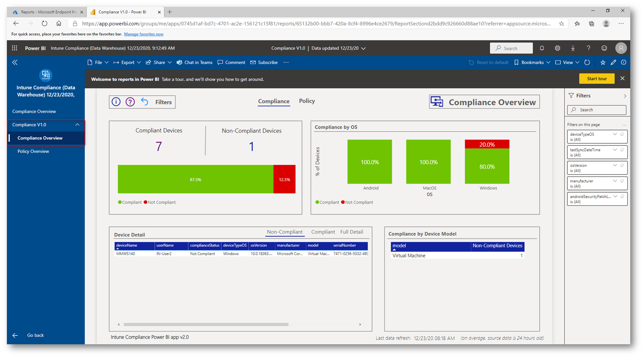Open the user account avatar

click(x=621, y=48)
